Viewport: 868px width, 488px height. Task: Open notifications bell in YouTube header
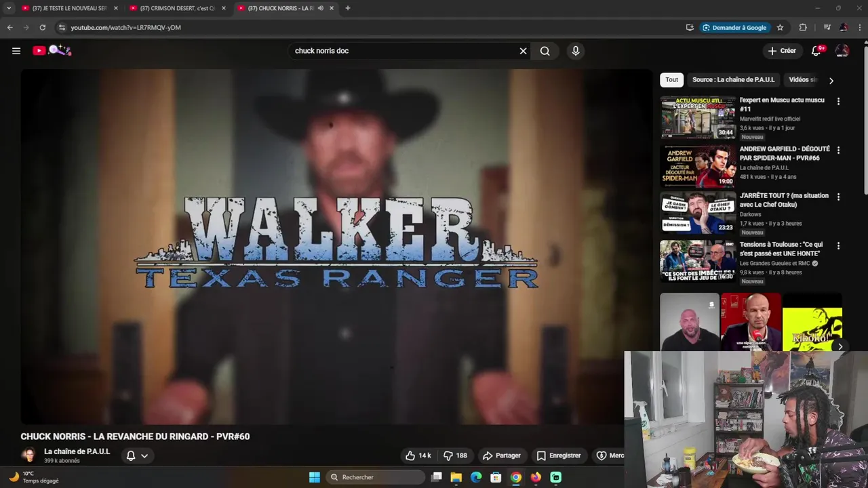816,51
